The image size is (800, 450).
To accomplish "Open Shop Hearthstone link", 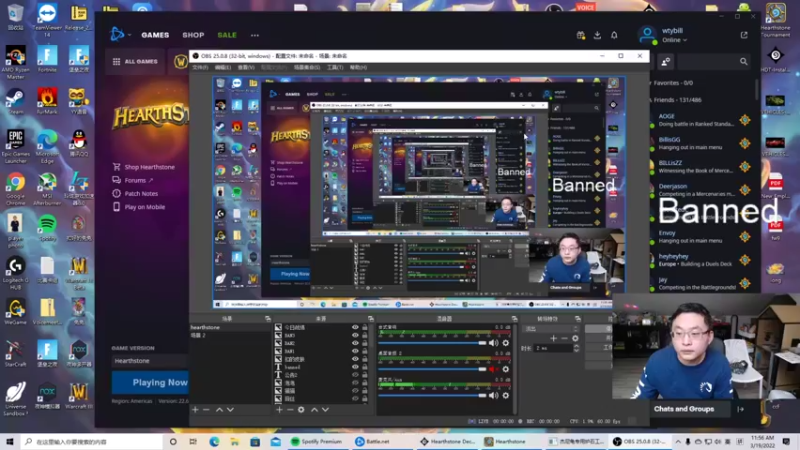I will (x=143, y=167).
